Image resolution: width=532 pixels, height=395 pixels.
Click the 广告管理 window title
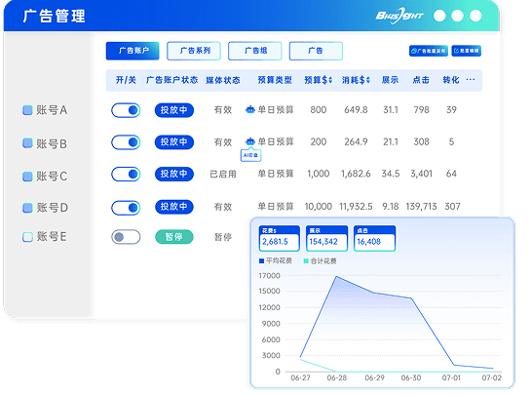(54, 16)
